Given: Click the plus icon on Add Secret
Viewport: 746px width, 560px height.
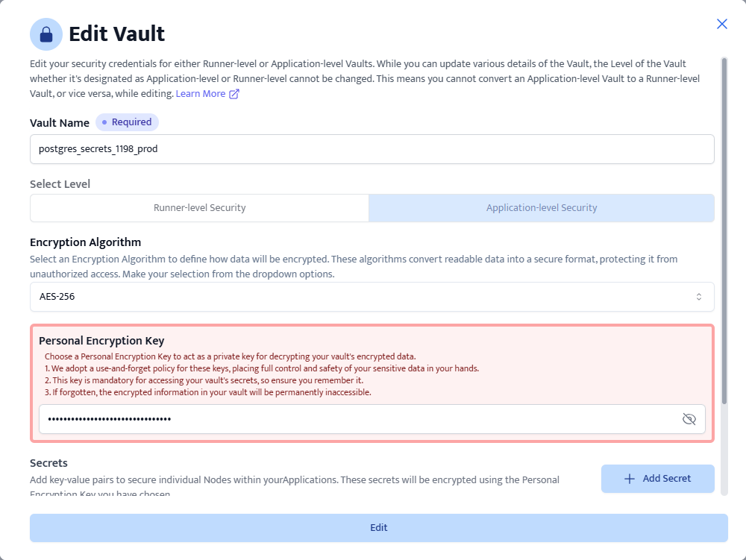Looking at the screenshot, I should tap(630, 479).
